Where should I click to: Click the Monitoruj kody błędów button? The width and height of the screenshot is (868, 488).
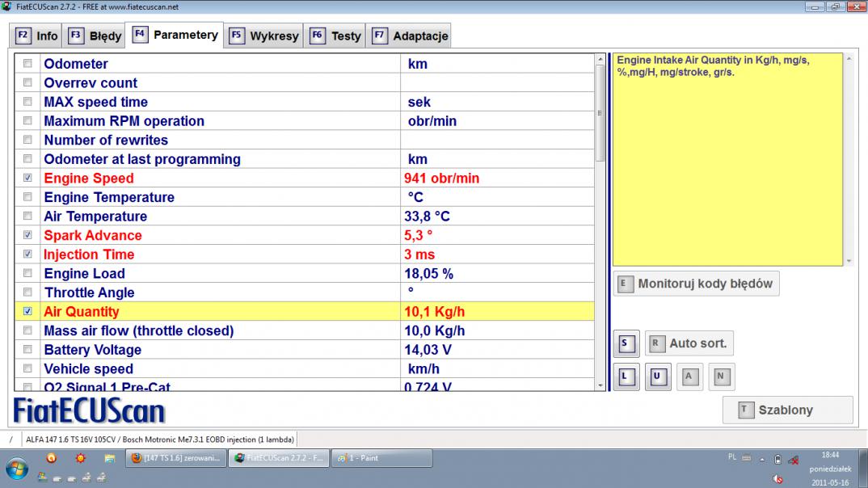pos(697,284)
